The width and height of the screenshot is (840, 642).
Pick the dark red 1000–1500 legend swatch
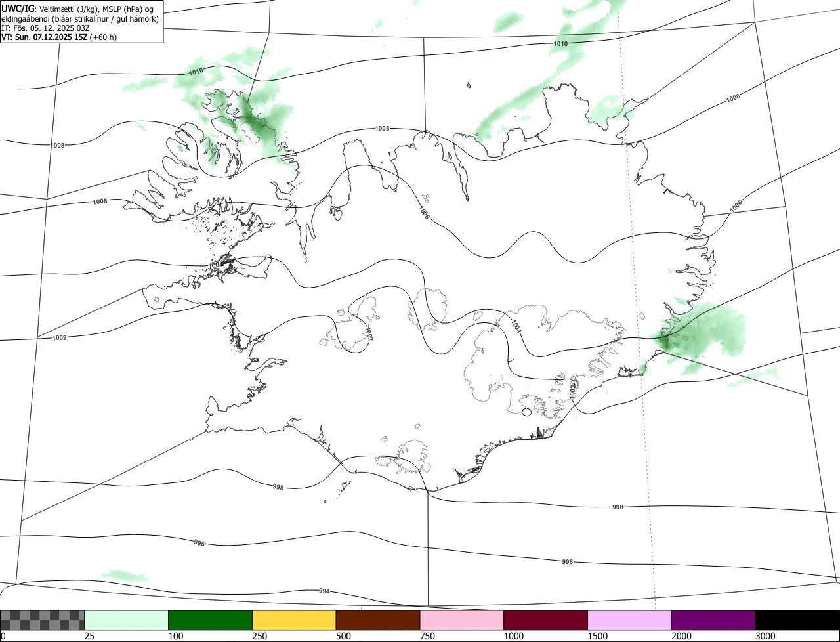[x=546, y=620]
